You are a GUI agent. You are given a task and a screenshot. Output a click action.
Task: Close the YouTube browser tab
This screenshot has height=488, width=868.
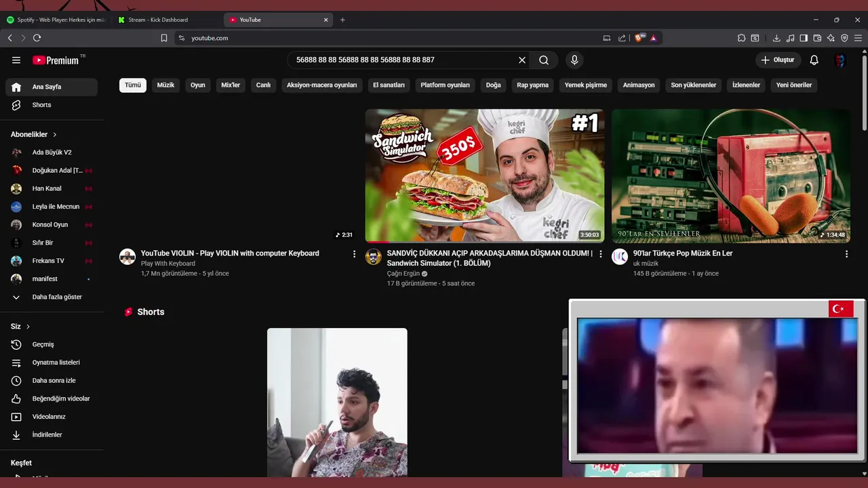point(325,20)
